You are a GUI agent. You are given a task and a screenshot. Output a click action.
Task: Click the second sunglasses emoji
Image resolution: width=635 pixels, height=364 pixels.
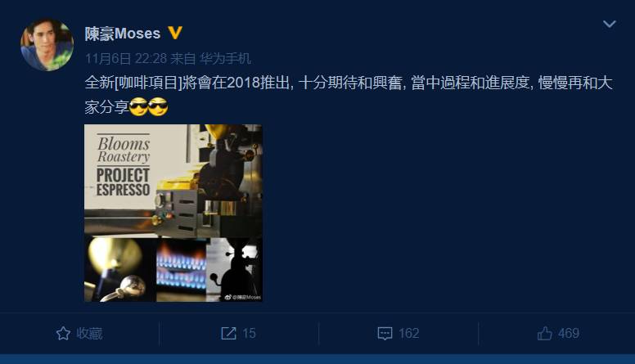point(158,107)
